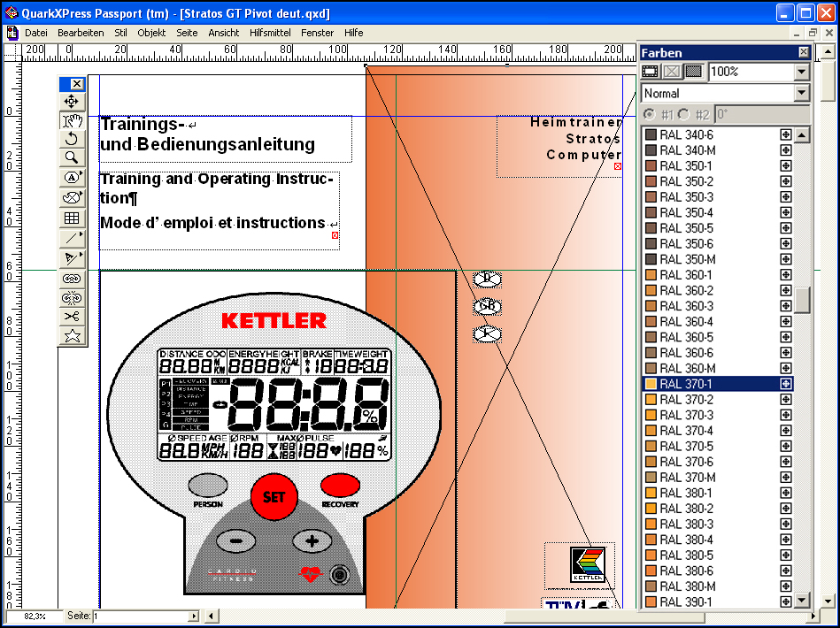Click the spot-color icon on the RAL 390-1 row
840x628 pixels.
(x=785, y=601)
